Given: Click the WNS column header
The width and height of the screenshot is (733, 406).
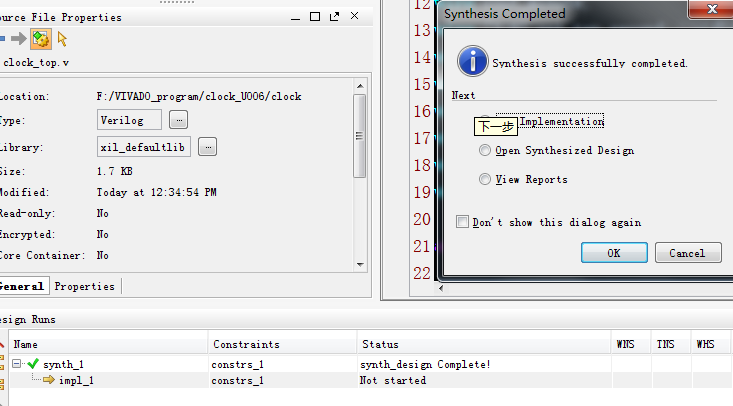Looking at the screenshot, I should [x=631, y=344].
